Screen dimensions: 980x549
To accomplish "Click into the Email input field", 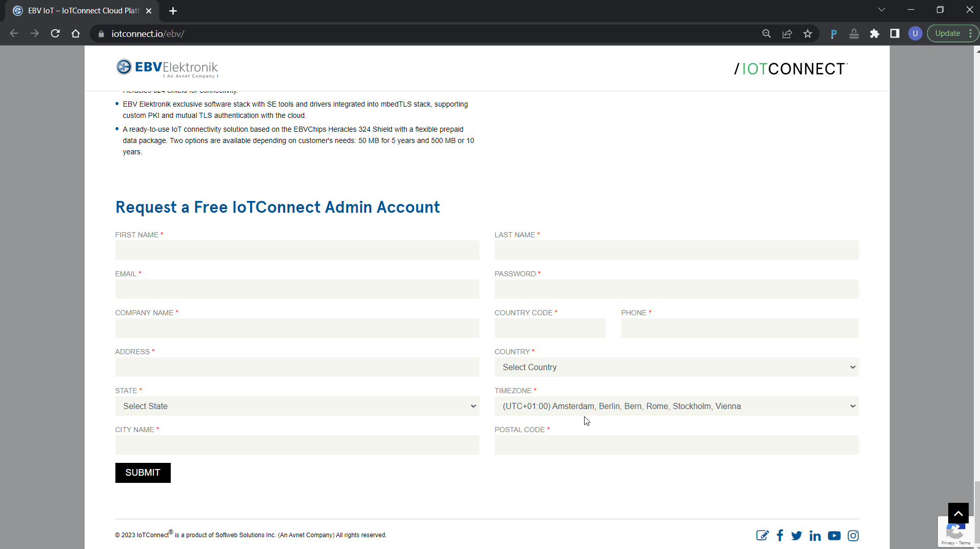I will click(x=297, y=289).
